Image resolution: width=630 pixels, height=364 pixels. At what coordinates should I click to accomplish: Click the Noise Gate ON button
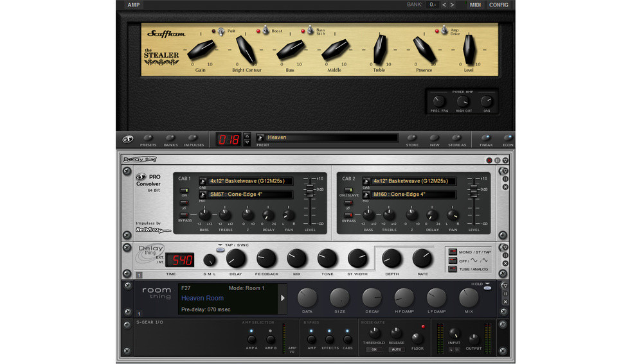[x=373, y=349]
